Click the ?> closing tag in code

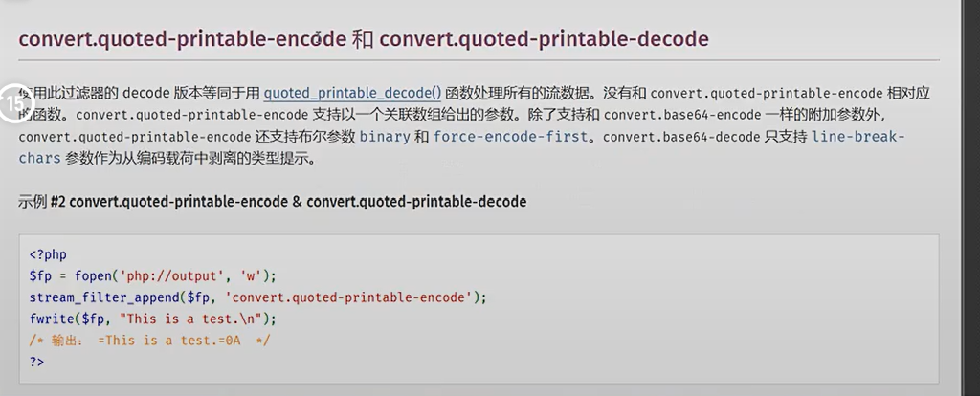tap(37, 362)
